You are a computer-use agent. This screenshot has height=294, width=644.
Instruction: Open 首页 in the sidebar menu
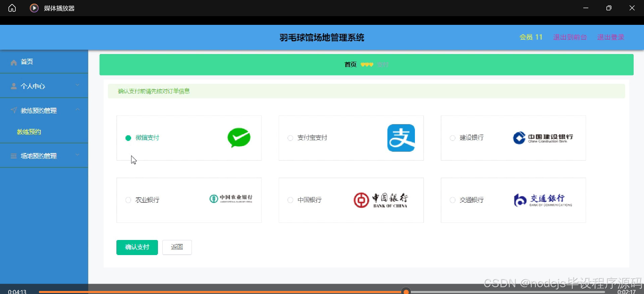(x=44, y=62)
